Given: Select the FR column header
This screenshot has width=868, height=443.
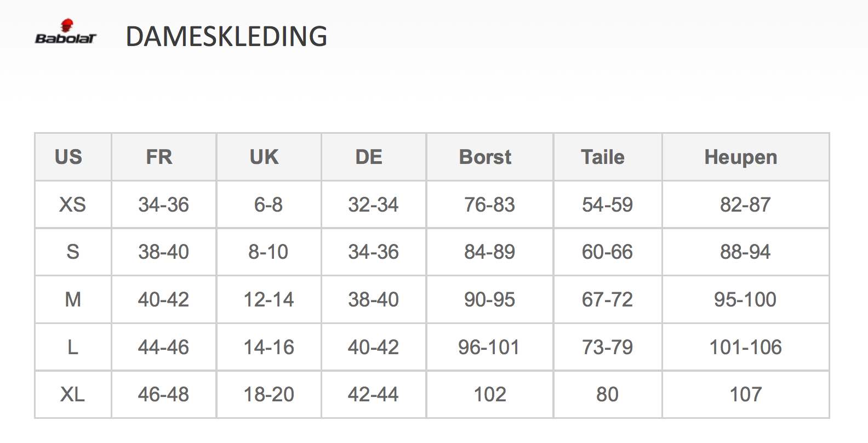Looking at the screenshot, I should (159, 157).
